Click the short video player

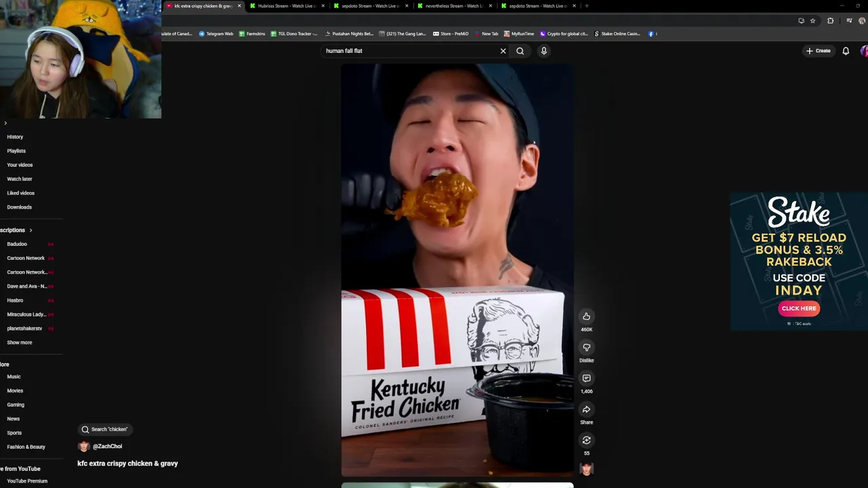pos(457,270)
